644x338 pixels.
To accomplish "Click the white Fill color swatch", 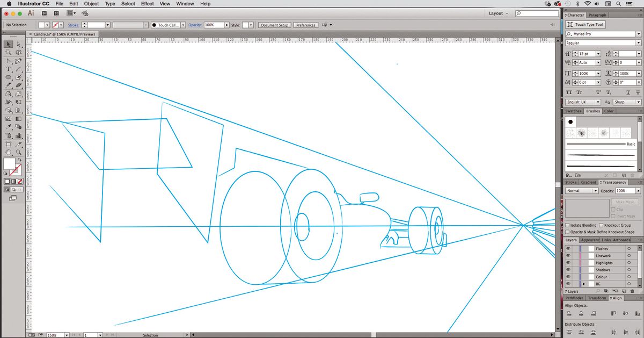I will point(9,163).
